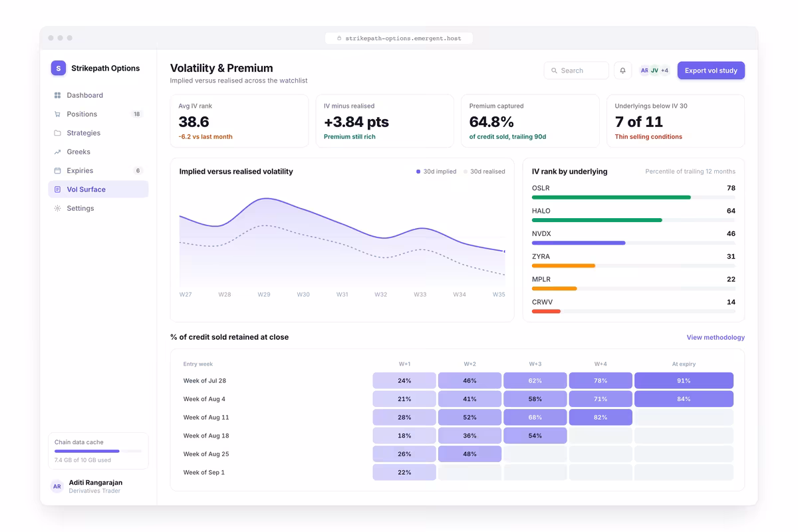The height and width of the screenshot is (532, 798).
Task: Click the 82% cell for Aug 11
Action: 600,418
